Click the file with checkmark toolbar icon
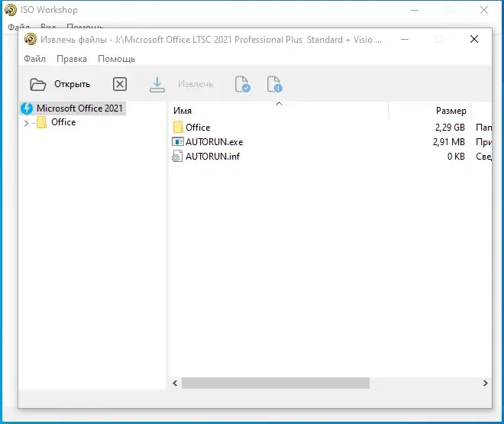504x424 pixels. pyautogui.click(x=242, y=84)
